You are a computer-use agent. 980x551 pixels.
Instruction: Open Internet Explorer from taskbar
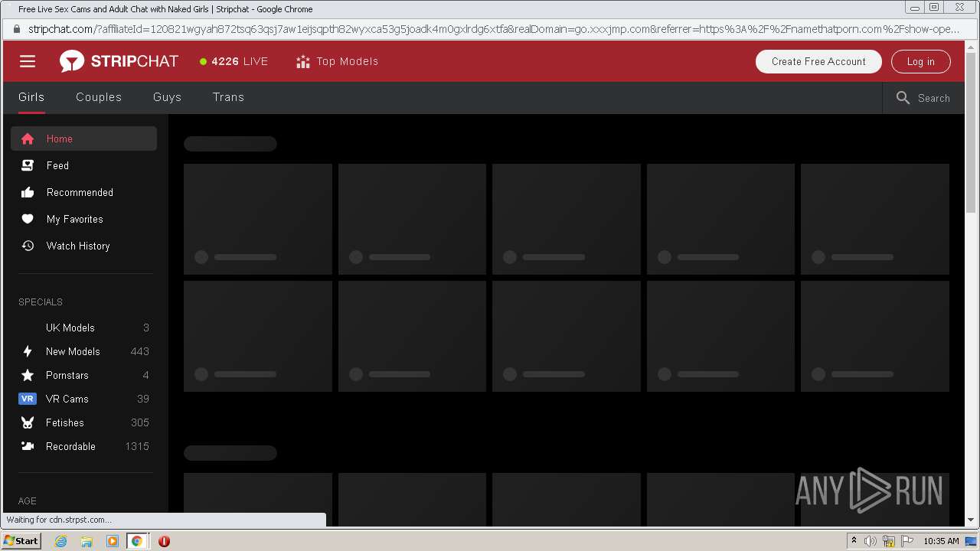pyautogui.click(x=60, y=541)
